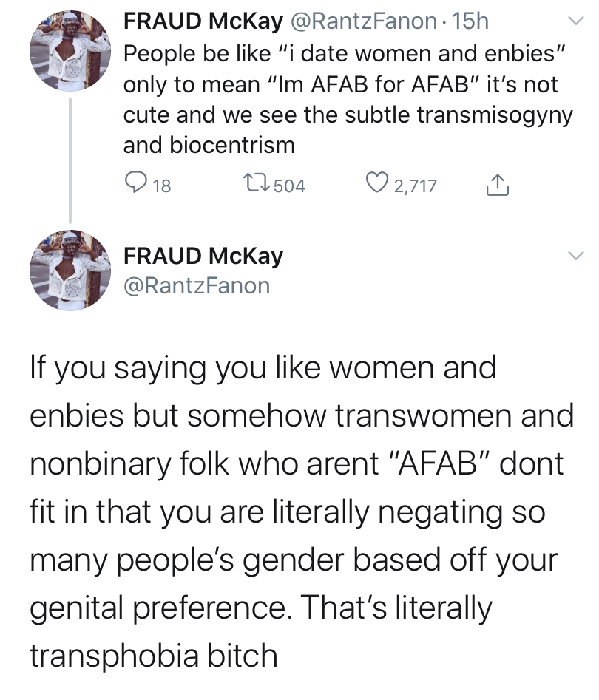The image size is (599, 700).
Task: Click the word "biocentrism" in top tweet
Action: pos(234,146)
